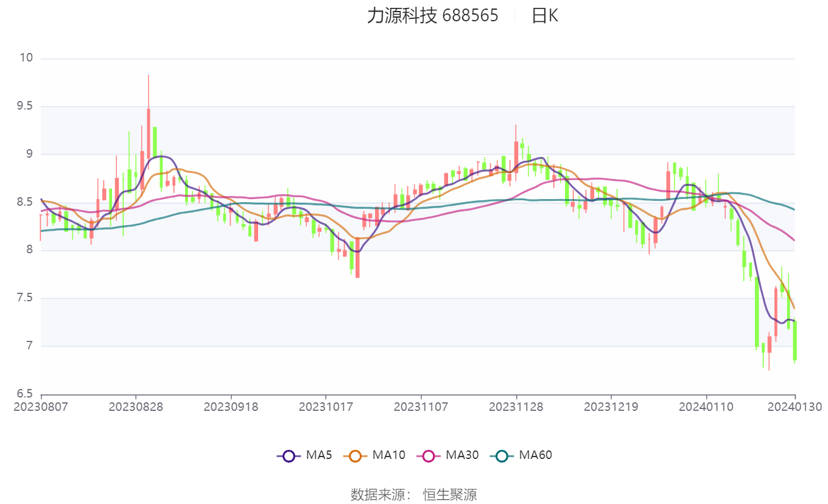828x504 pixels.
Task: Toggle the MA60 legend marker
Action: [502, 455]
